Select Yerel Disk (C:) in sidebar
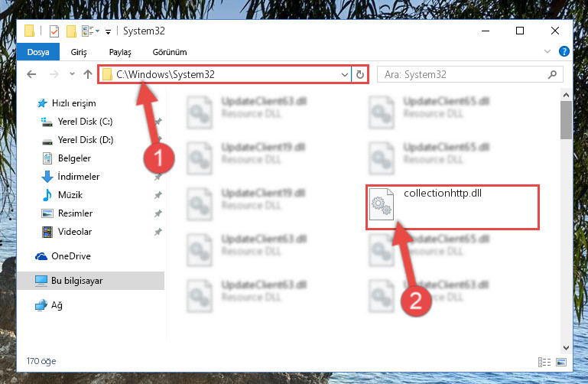The image size is (588, 384). [x=85, y=122]
